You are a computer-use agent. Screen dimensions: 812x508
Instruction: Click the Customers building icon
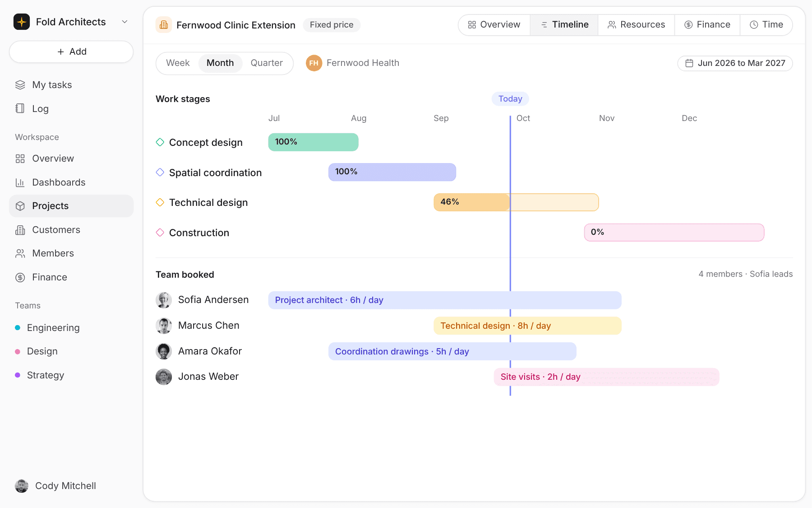(x=20, y=230)
